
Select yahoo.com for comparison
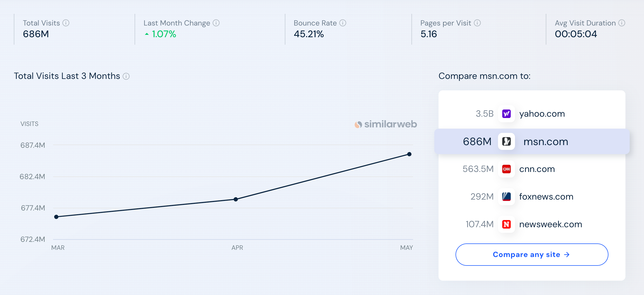(542, 114)
